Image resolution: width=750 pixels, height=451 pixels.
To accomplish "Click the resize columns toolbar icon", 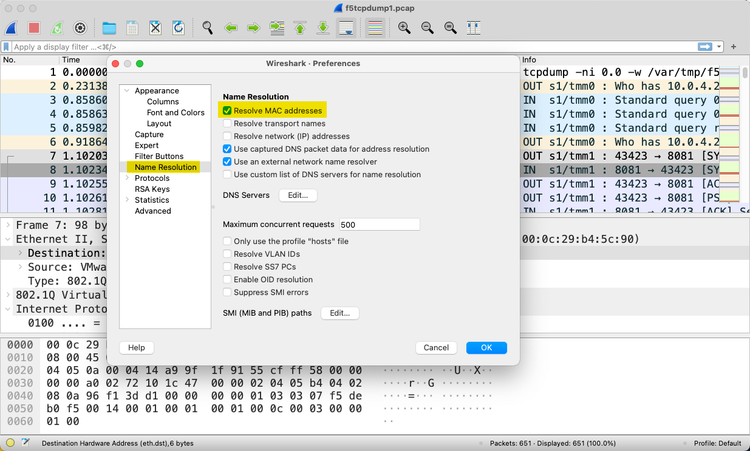I will (x=474, y=27).
